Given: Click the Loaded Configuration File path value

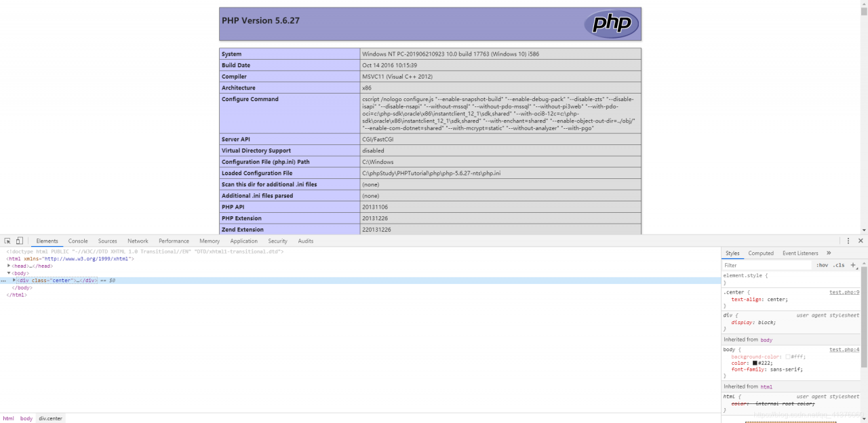Looking at the screenshot, I should point(431,173).
